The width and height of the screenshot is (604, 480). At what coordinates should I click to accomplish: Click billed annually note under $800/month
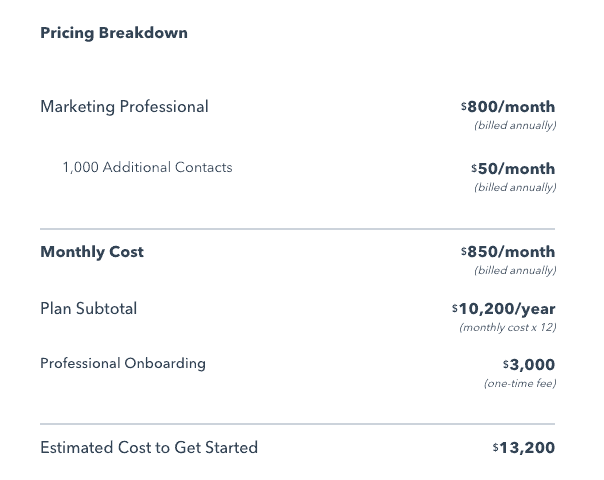point(515,126)
